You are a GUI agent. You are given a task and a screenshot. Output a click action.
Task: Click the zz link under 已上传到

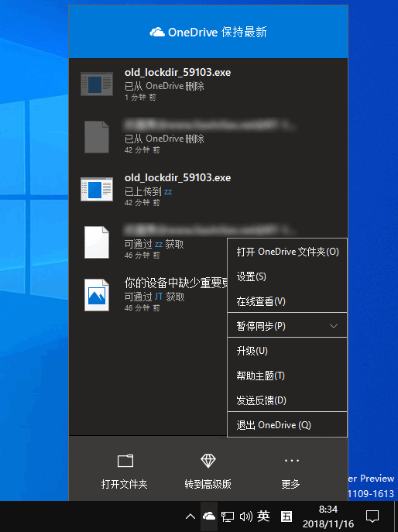168,192
